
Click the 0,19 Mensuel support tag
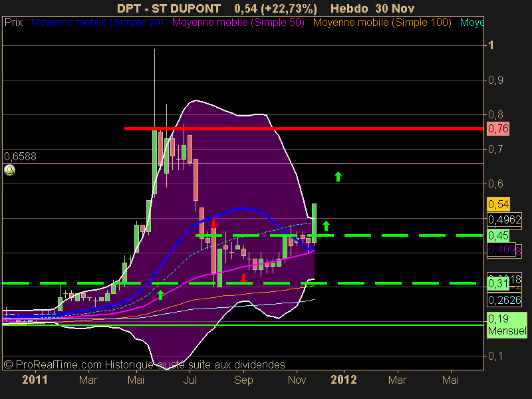pos(507,325)
